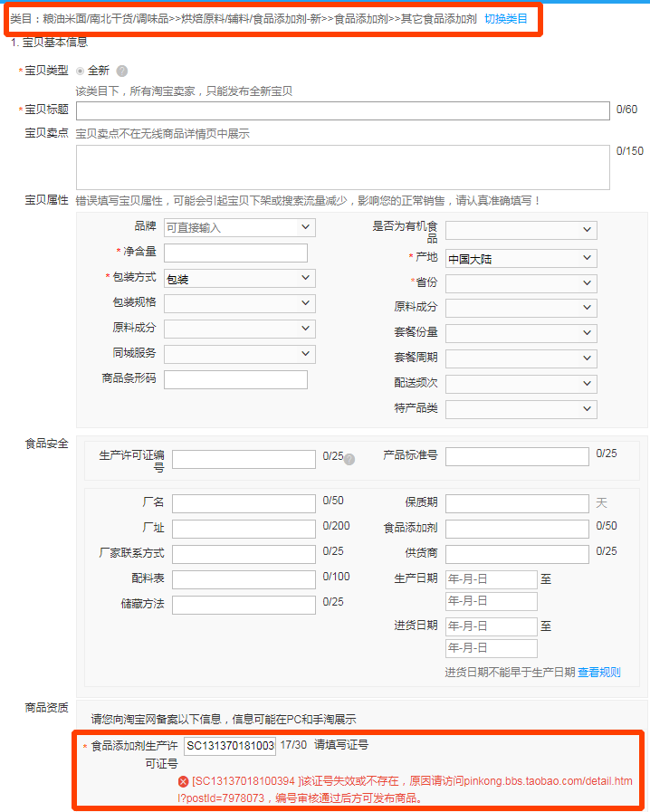The height and width of the screenshot is (812, 650).
Task: Click the 食品添加剂生产许可证号 input field
Action: click(230, 746)
